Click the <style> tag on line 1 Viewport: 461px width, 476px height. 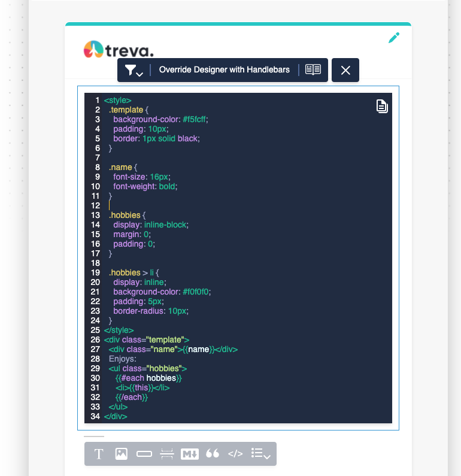118,100
